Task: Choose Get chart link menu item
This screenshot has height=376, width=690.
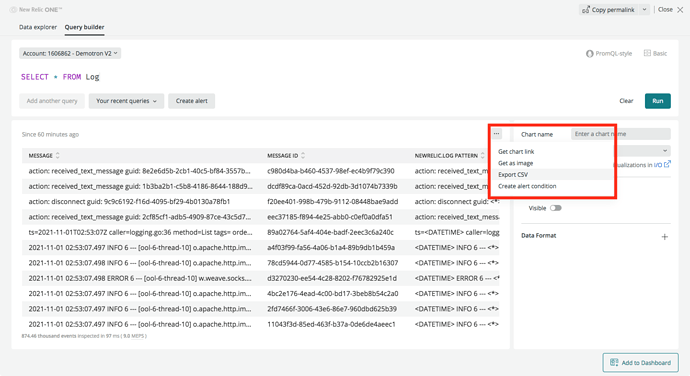Action: click(x=516, y=151)
